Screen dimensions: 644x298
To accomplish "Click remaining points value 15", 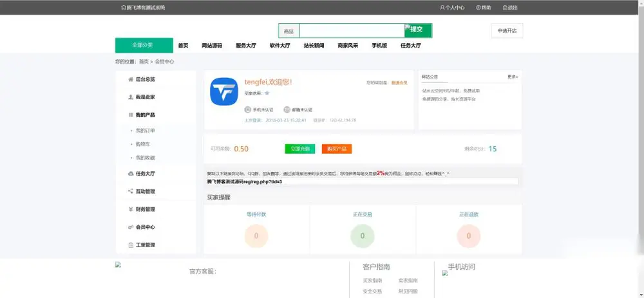I will coord(493,149).
